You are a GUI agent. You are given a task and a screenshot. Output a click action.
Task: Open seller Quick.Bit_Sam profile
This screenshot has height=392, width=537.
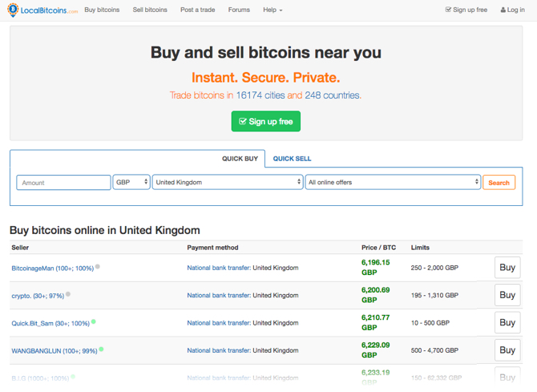(50, 323)
